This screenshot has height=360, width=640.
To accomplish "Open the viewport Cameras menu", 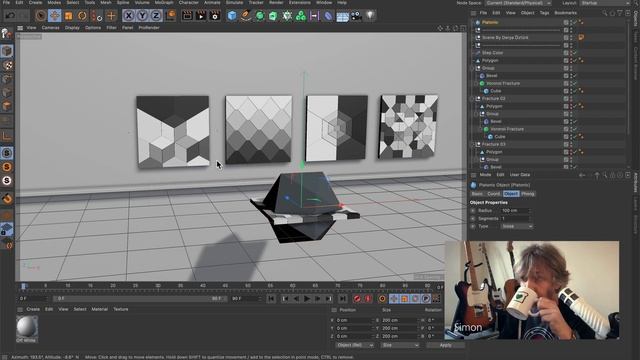I will pyautogui.click(x=51, y=28).
